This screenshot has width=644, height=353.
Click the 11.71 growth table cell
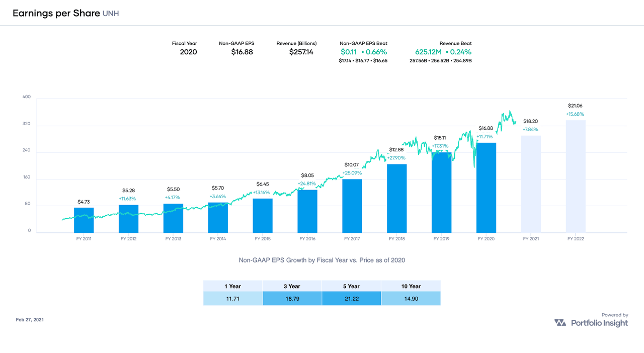tap(233, 299)
